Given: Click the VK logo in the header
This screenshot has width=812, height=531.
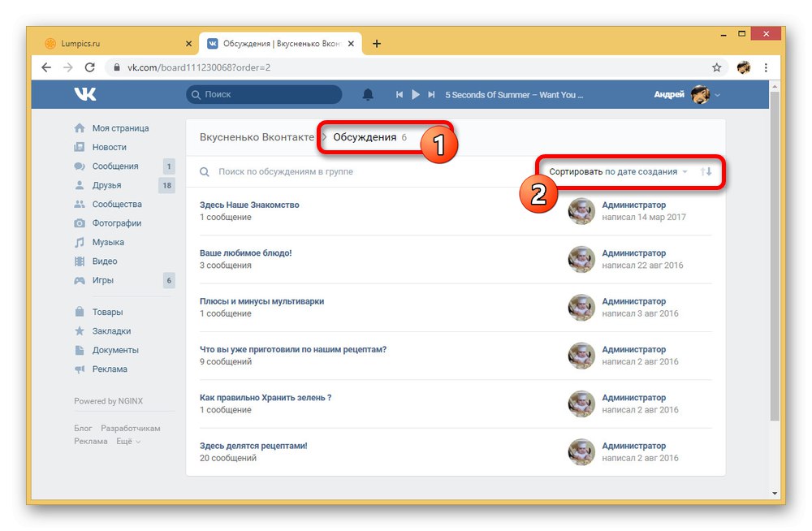Looking at the screenshot, I should click(85, 93).
